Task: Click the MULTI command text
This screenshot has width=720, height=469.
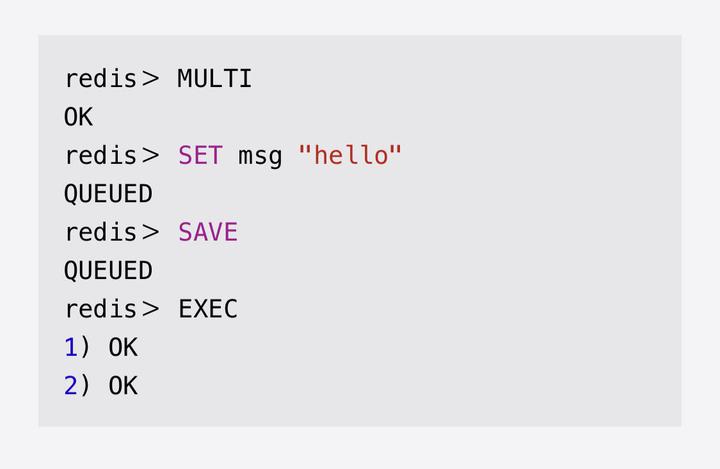Action: tap(215, 79)
